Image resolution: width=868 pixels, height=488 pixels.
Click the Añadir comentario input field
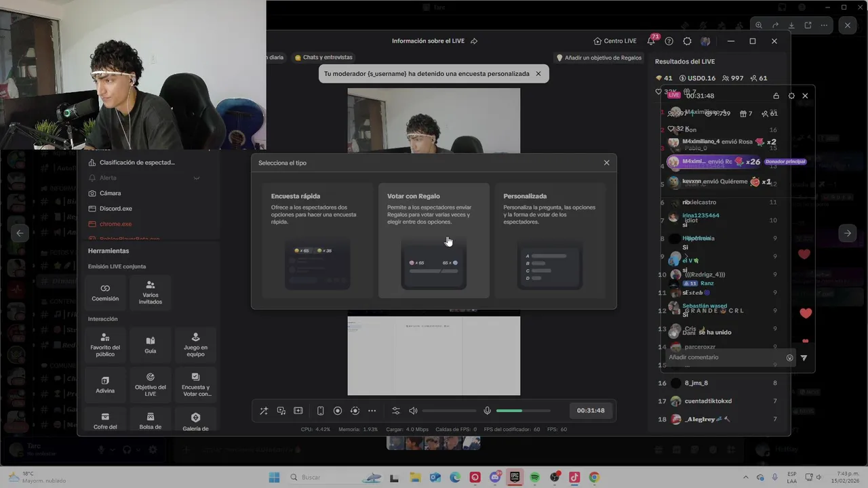(x=724, y=357)
